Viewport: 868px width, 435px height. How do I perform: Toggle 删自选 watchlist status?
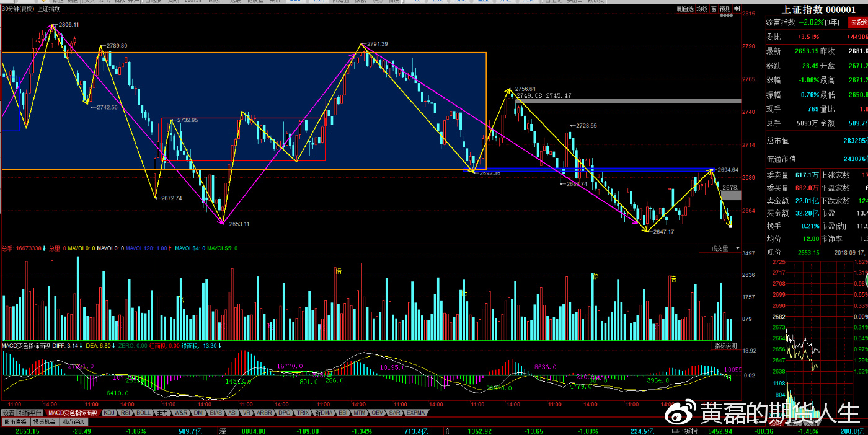[685, 9]
